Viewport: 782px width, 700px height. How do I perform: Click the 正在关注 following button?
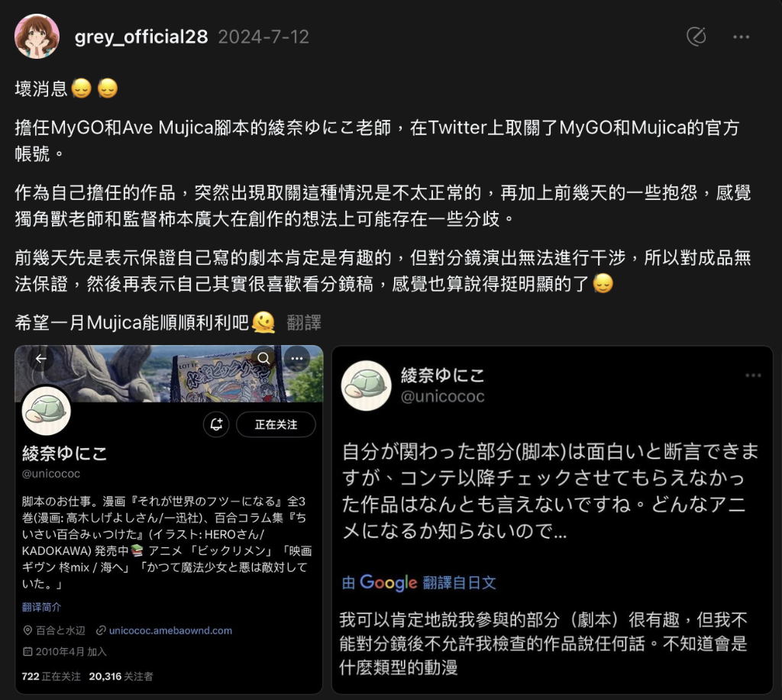[276, 424]
